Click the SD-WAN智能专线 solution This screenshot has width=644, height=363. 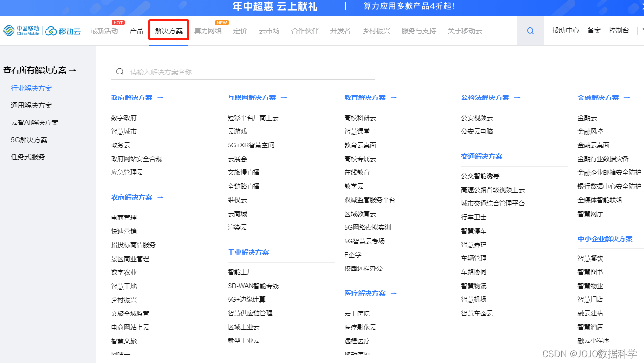pos(253,286)
